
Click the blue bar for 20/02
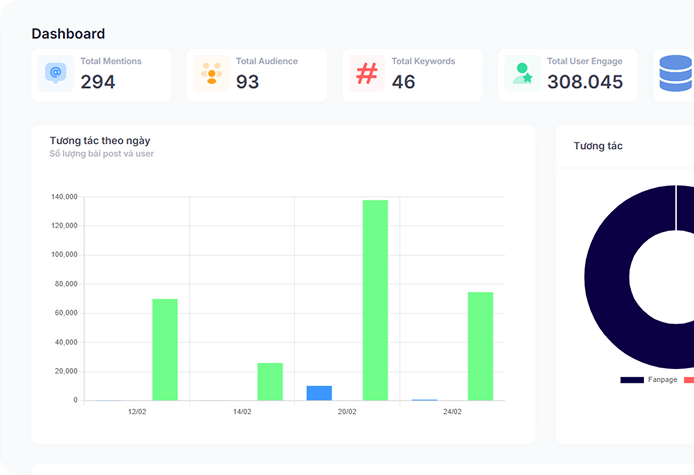319,393
